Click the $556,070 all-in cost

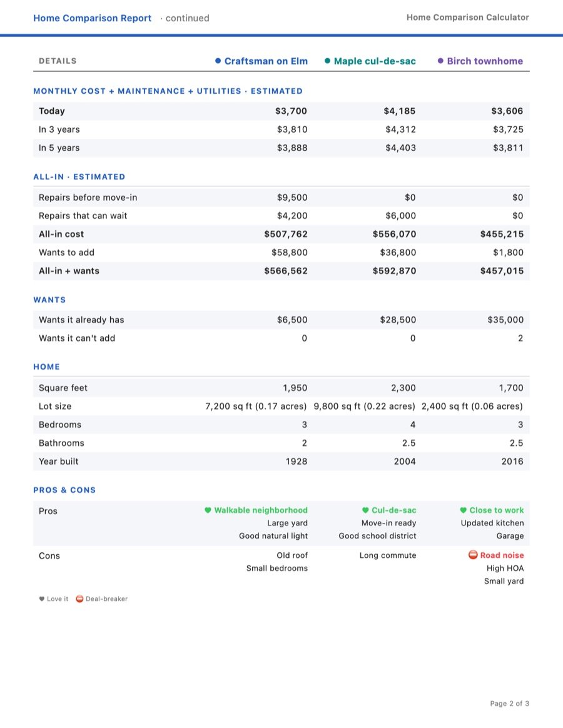394,234
